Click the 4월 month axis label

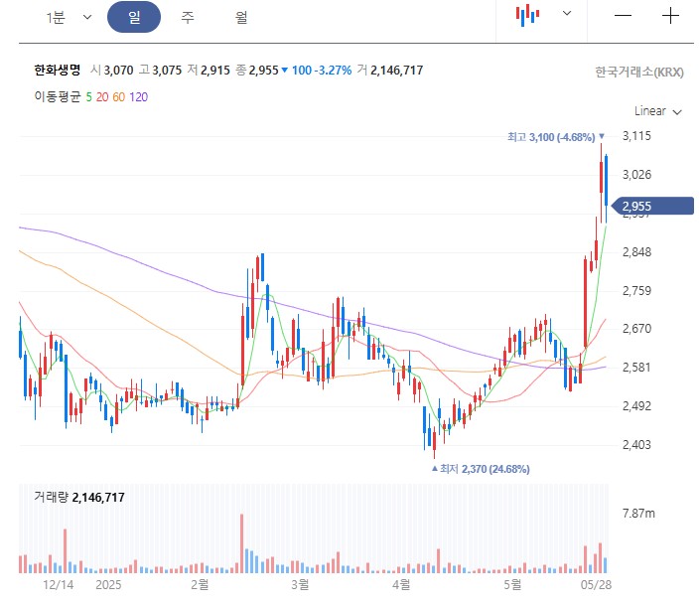tap(401, 584)
